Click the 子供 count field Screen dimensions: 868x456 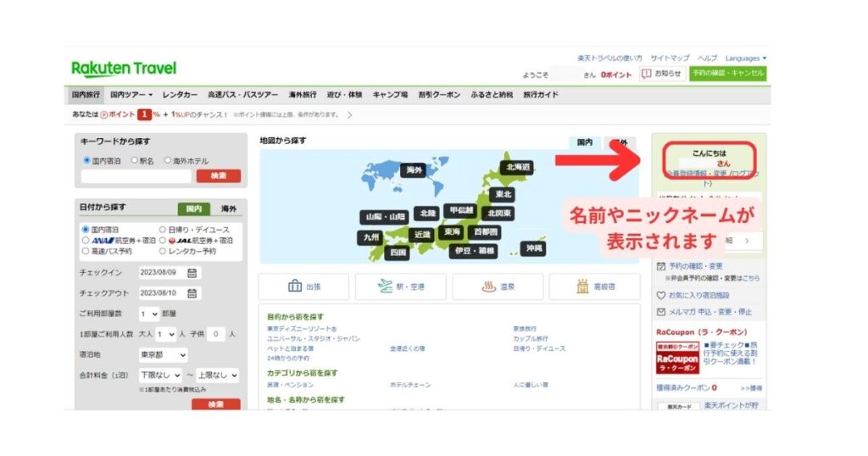216,334
